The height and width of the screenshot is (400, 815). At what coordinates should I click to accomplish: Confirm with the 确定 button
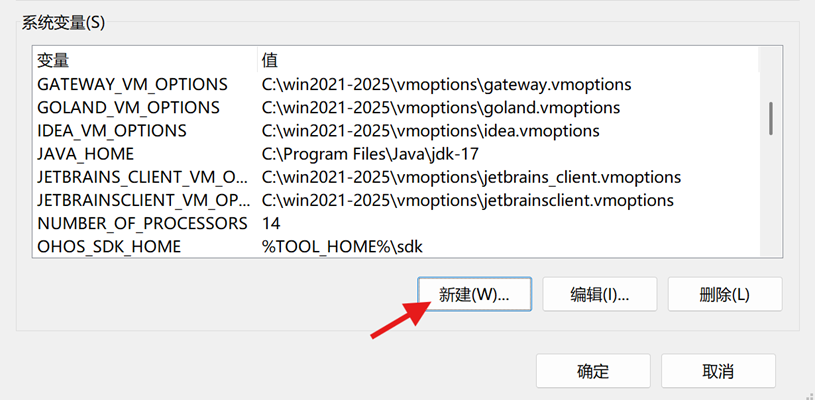pyautogui.click(x=593, y=371)
